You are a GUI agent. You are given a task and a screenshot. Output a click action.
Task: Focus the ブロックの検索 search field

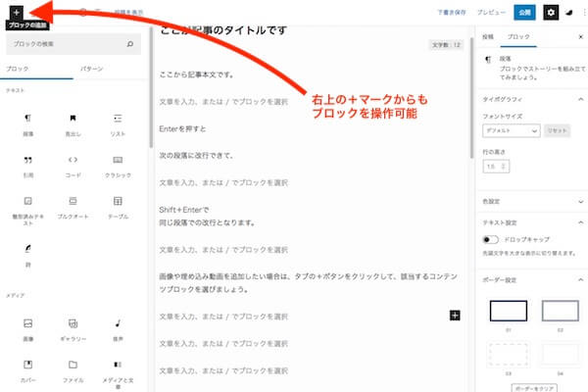tap(73, 44)
